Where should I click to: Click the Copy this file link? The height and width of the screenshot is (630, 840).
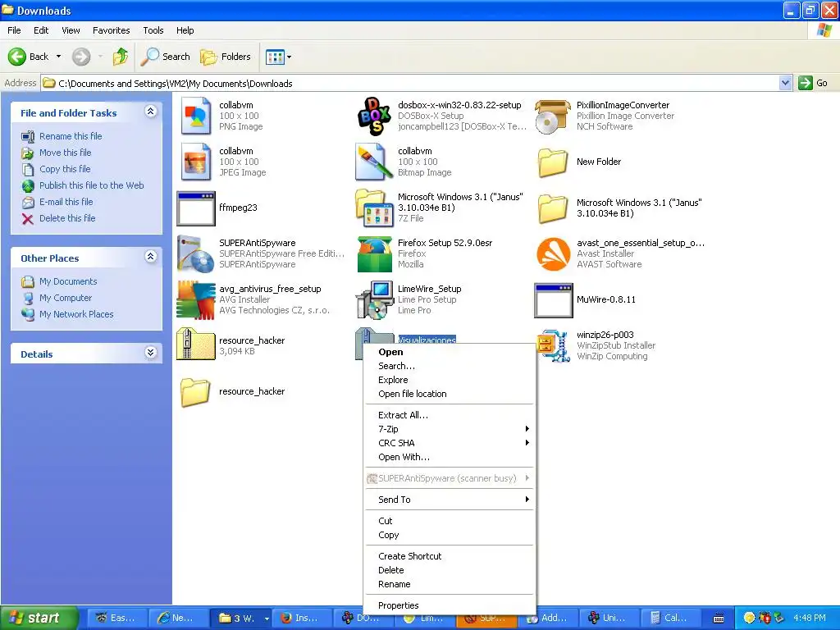pos(65,169)
